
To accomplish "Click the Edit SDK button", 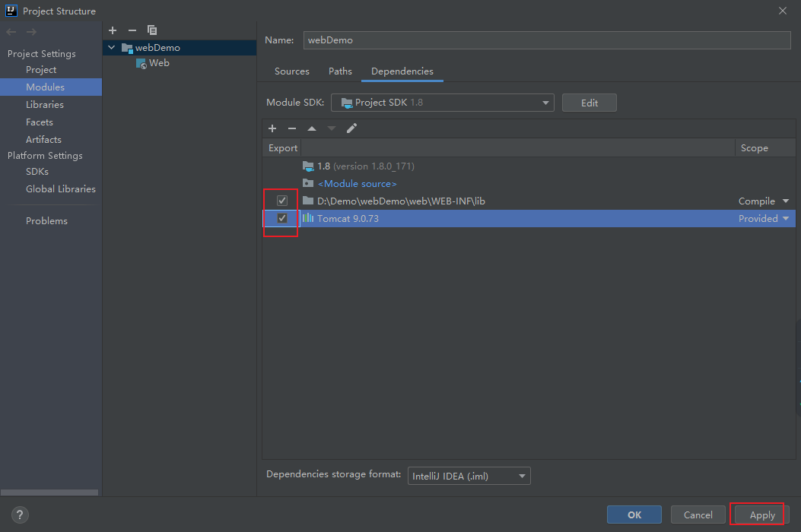I will [589, 103].
